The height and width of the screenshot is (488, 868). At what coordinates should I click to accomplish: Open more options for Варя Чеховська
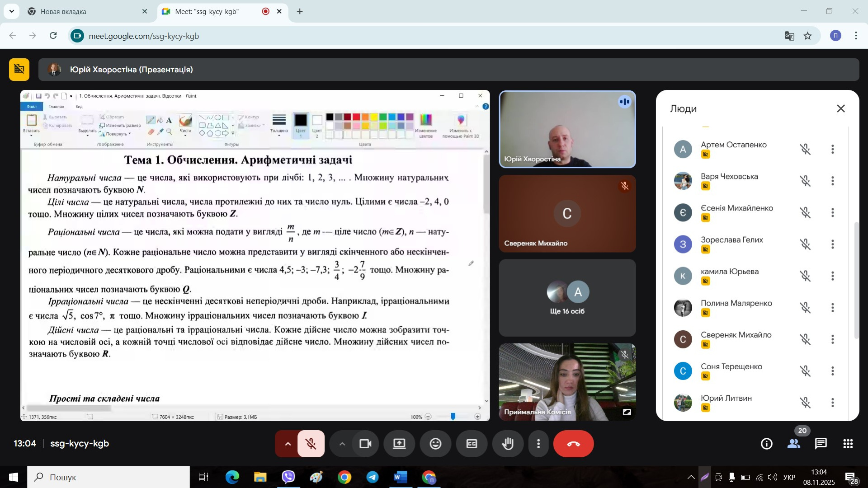[x=833, y=181]
